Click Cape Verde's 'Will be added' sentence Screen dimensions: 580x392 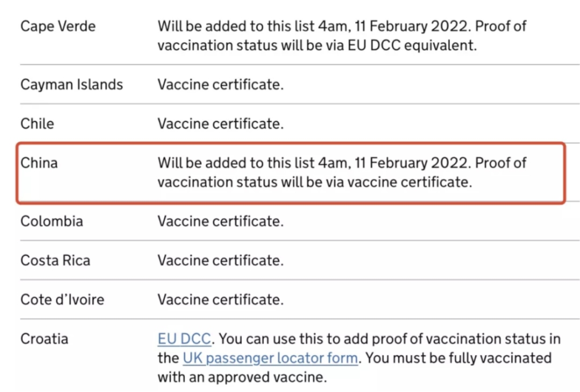315,26
